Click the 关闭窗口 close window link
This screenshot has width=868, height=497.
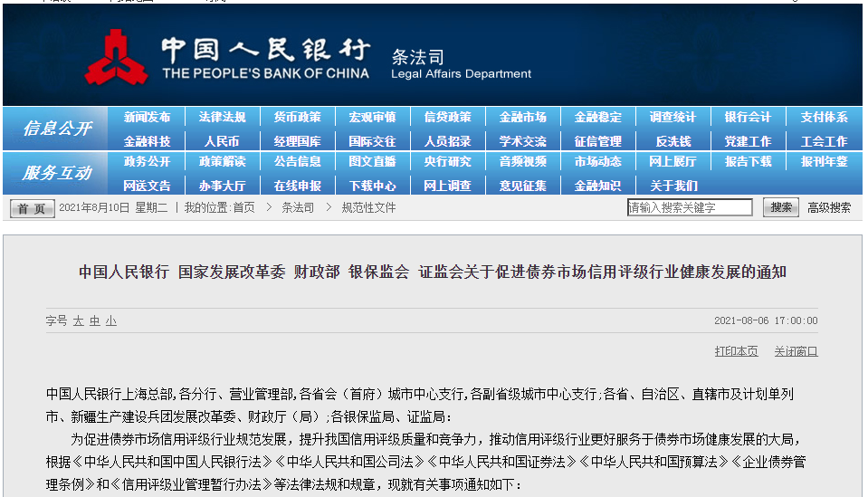click(796, 351)
